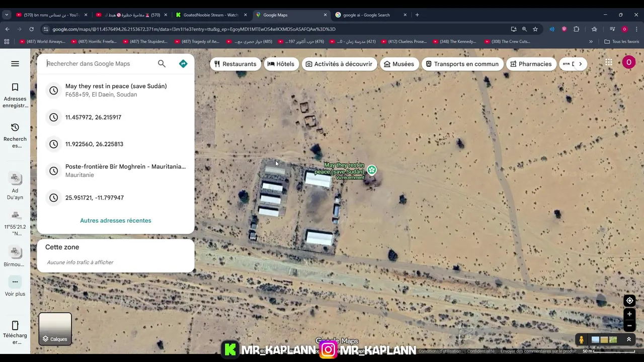Zoom out with the minus button
644x362 pixels.
629,326
